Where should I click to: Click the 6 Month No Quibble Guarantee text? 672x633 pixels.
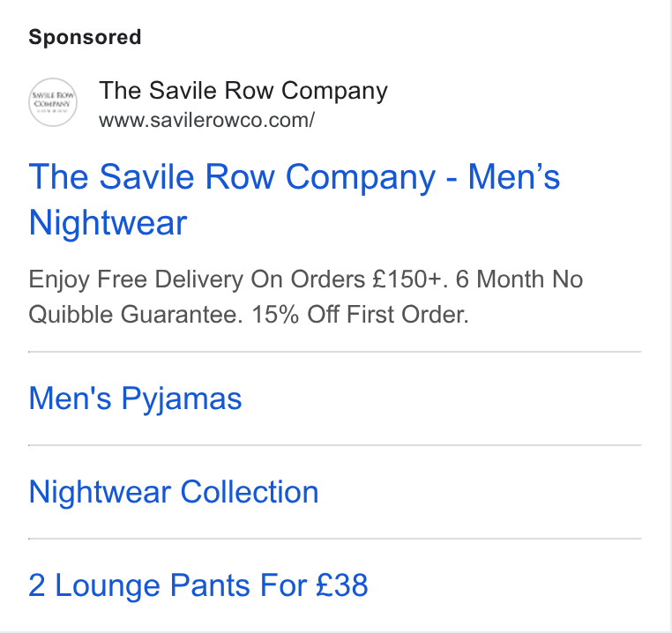coord(519,279)
